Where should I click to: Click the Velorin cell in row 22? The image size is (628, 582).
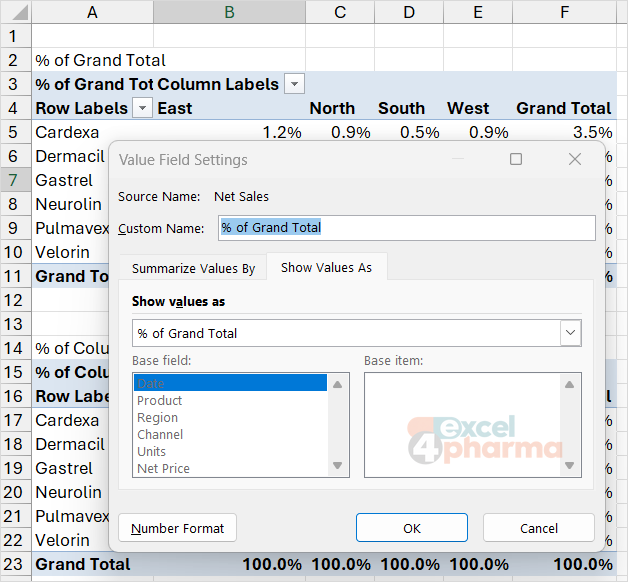tap(70, 540)
